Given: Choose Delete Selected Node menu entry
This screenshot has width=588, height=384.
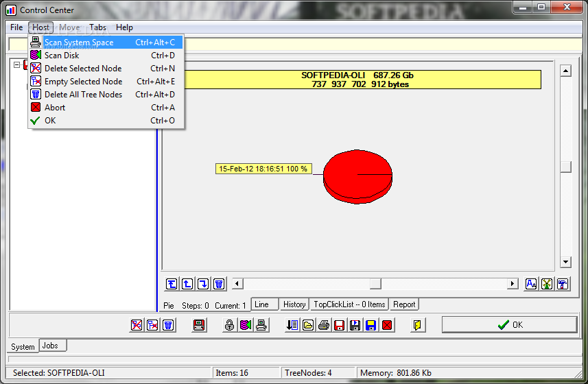Looking at the screenshot, I should pos(106,69).
